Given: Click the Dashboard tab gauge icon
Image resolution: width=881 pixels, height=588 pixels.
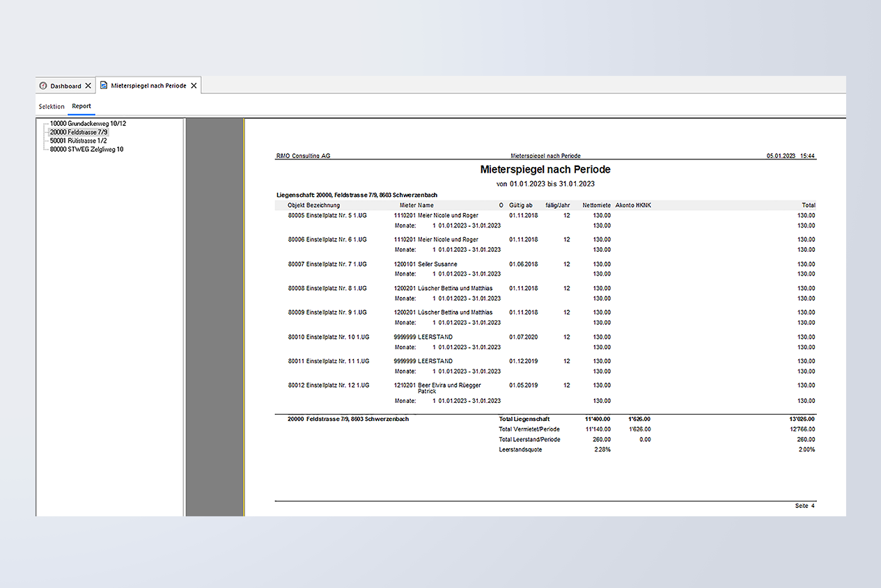Looking at the screenshot, I should pos(43,86).
